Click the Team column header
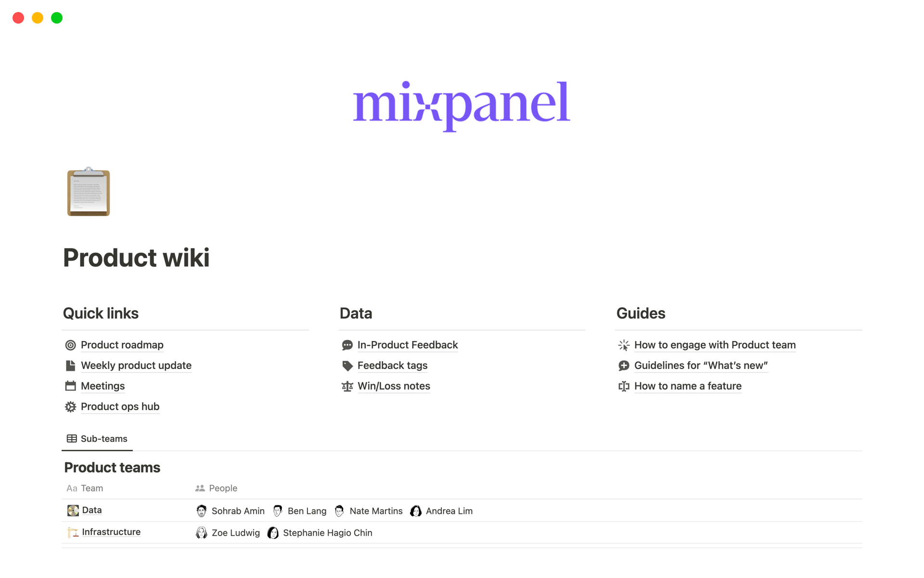Screen dimensions: 924x578 click(x=92, y=488)
